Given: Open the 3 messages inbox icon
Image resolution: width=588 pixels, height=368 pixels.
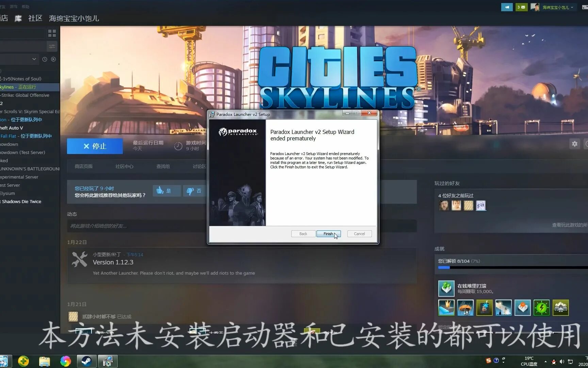Looking at the screenshot, I should (x=521, y=7).
